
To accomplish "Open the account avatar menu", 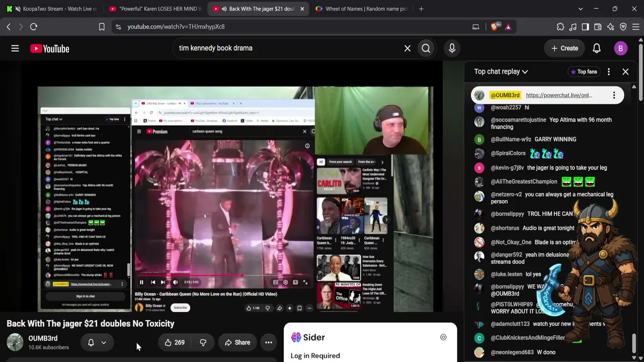I will tap(620, 48).
